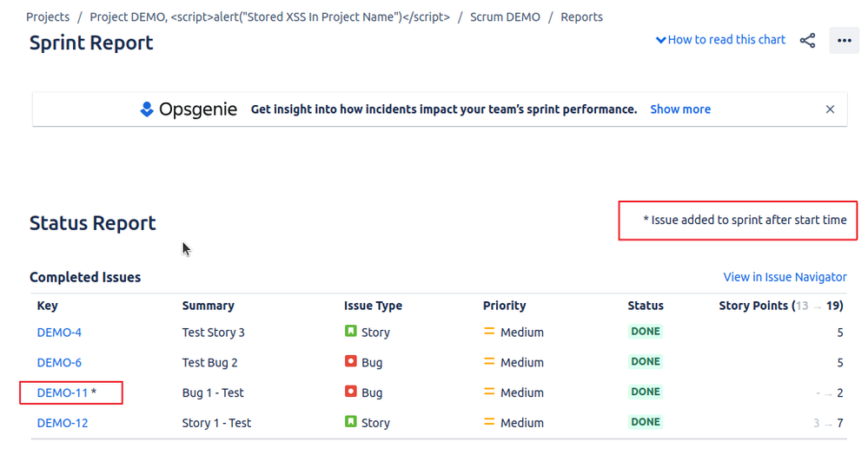Open the DEMO-11 issue link
The height and width of the screenshot is (455, 868).
[63, 393]
